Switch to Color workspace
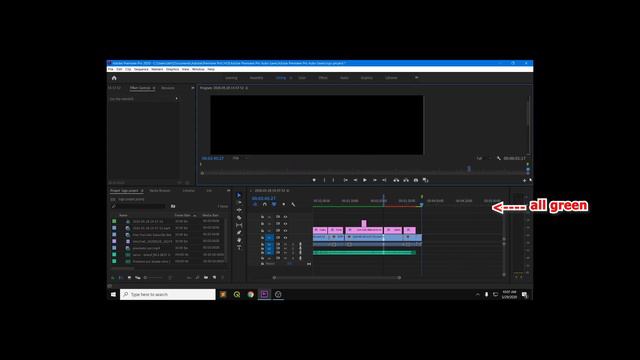The image size is (640, 360). point(302,78)
